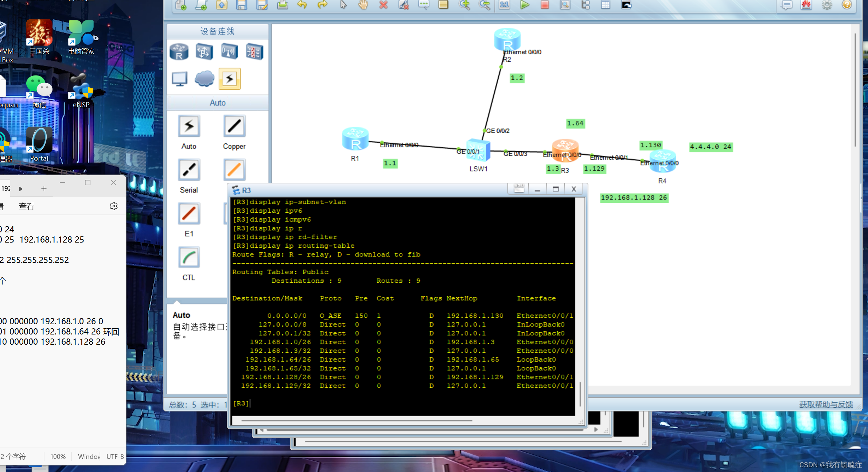Viewport: 868px width, 472px height.
Task: Open 获取帮助与反馈 link
Action: tap(826, 404)
